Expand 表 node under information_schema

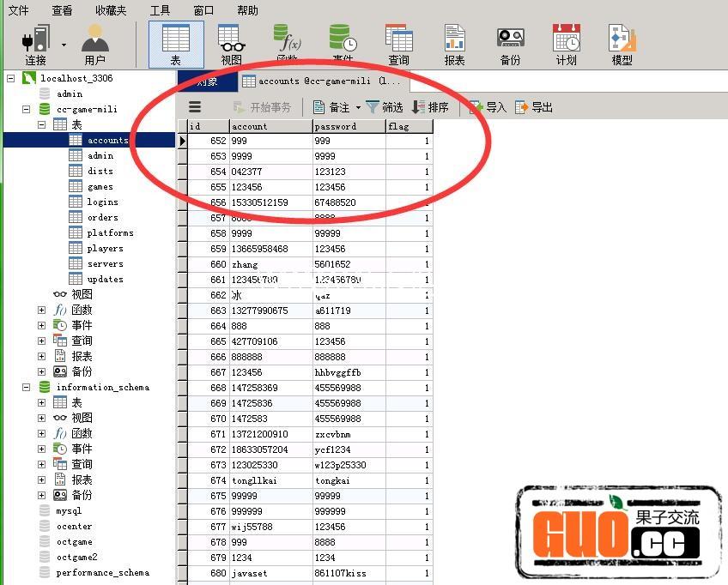(x=41, y=403)
